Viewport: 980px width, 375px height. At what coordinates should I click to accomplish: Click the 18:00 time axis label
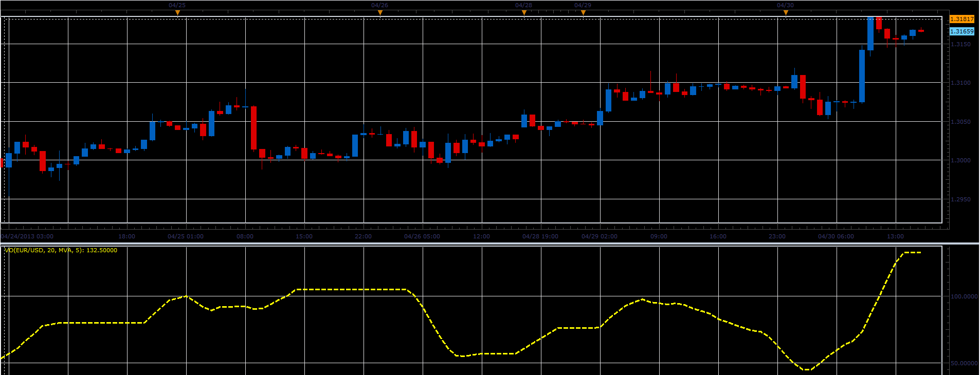(127, 236)
